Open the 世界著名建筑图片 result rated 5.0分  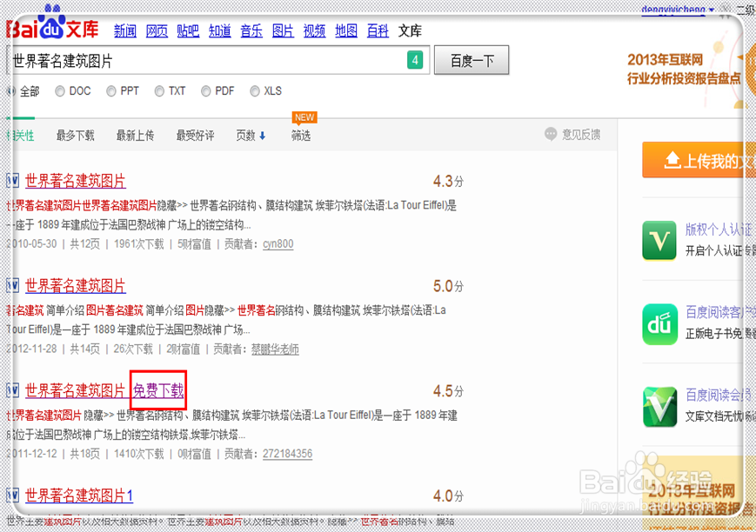pos(75,286)
